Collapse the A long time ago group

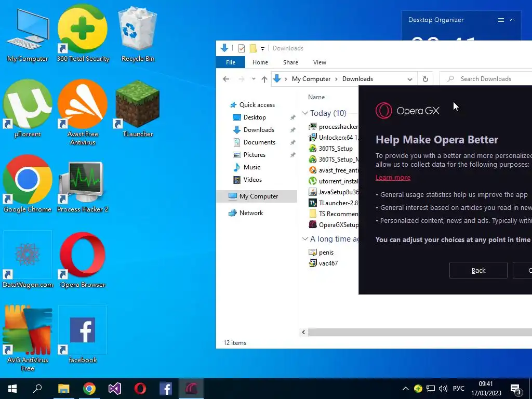click(x=305, y=239)
